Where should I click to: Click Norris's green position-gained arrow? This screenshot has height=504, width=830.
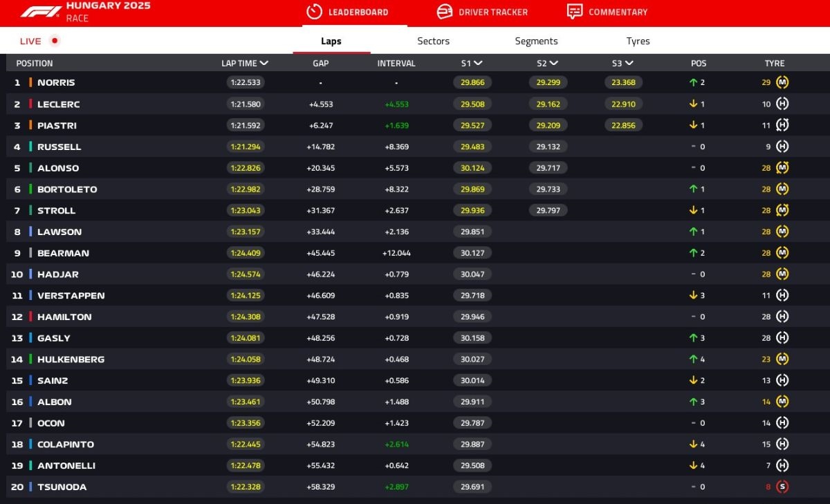[x=692, y=82]
